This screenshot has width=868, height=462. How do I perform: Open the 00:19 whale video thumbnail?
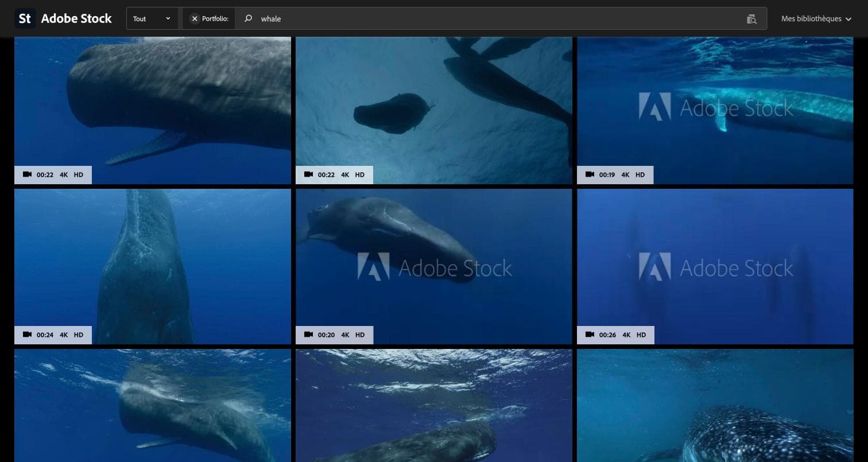(x=715, y=110)
